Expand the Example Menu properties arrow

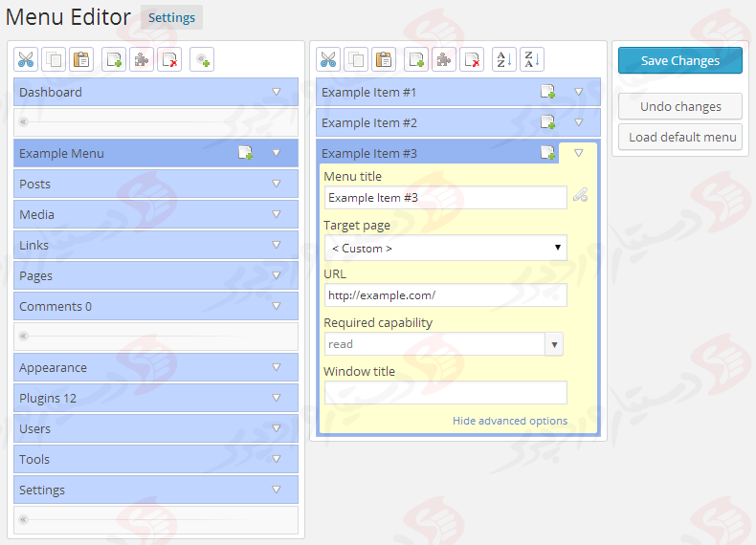coord(277,153)
